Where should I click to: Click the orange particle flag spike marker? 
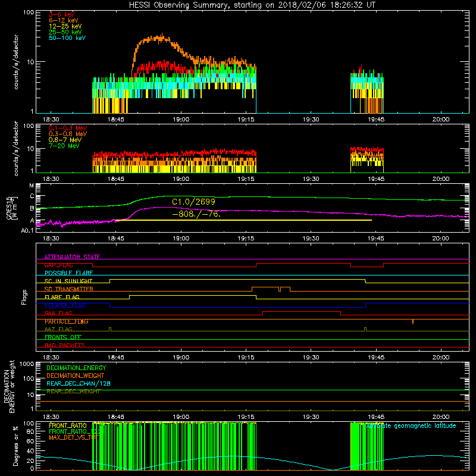(x=413, y=321)
